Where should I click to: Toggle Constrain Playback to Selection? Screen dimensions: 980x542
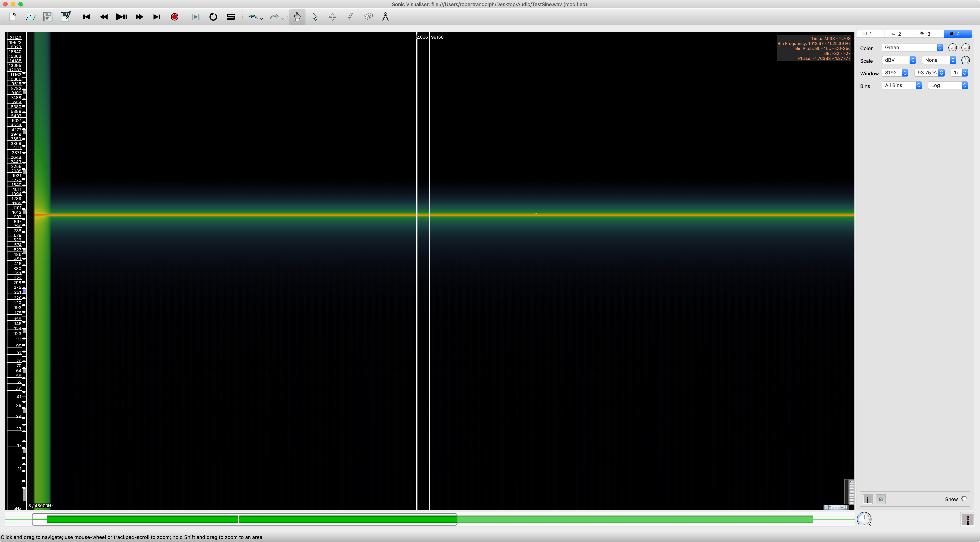pos(196,17)
